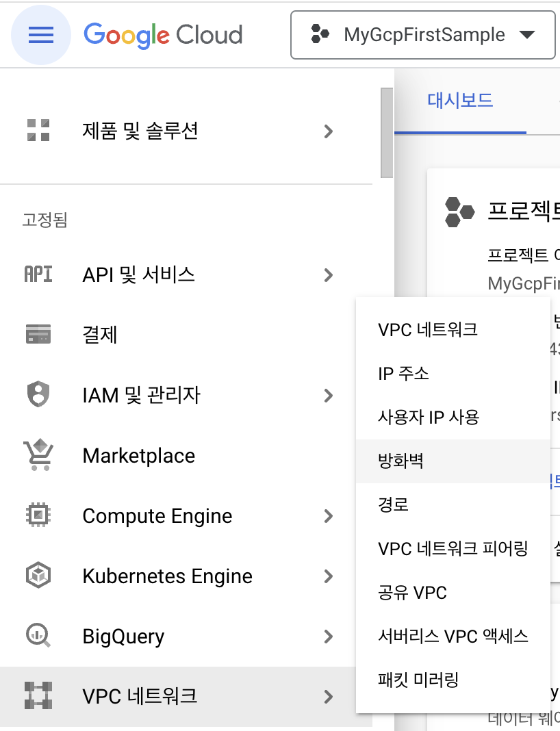Image resolution: width=560 pixels, height=731 pixels.
Task: Select IP 주소 in the submenu
Action: click(453, 374)
